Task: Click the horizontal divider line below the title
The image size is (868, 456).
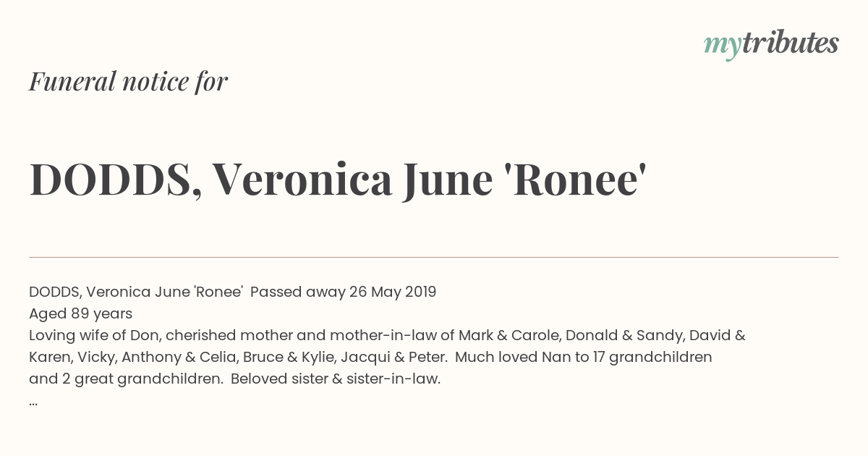Action: click(434, 257)
